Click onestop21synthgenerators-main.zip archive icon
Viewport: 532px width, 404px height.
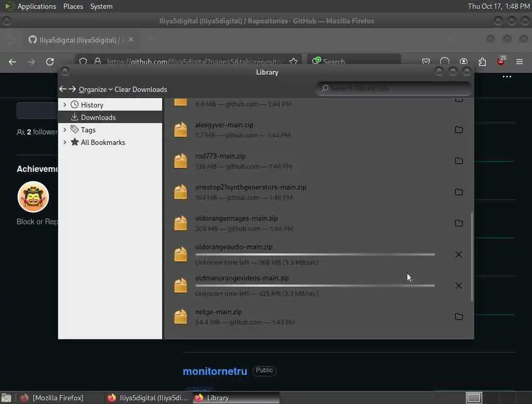click(180, 192)
